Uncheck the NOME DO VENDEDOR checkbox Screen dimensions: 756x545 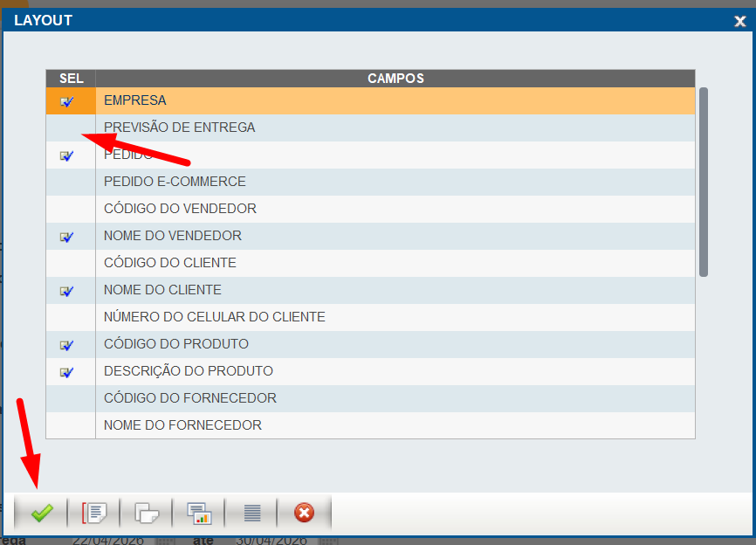click(66, 237)
